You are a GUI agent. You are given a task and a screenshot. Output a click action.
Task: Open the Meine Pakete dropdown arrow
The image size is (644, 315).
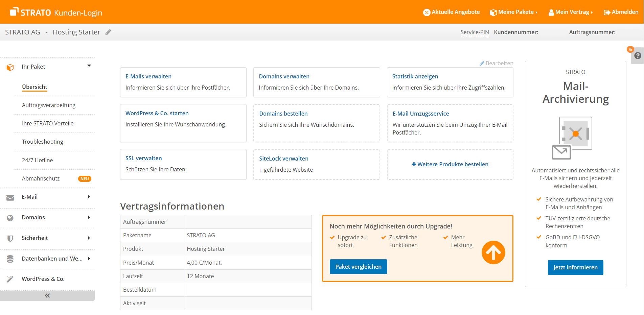click(x=536, y=13)
